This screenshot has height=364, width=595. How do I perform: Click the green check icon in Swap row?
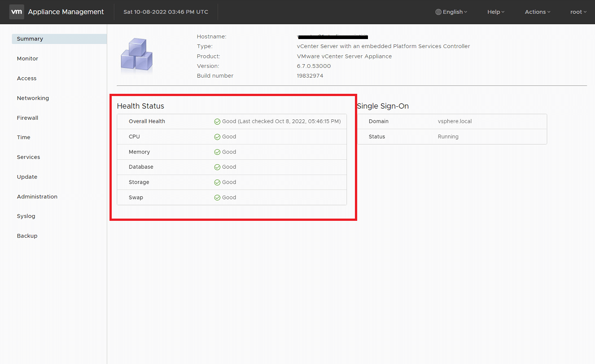click(x=217, y=197)
